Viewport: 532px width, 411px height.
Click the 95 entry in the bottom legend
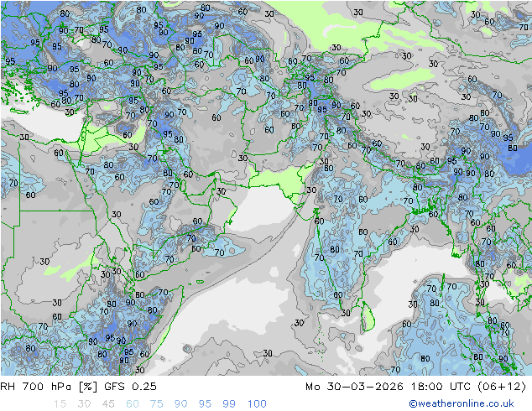205,403
